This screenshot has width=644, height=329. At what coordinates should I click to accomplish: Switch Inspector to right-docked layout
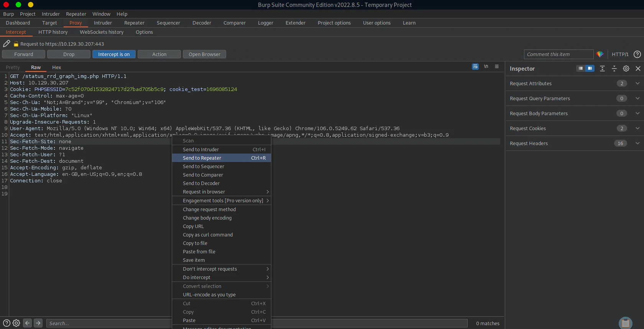pos(590,68)
